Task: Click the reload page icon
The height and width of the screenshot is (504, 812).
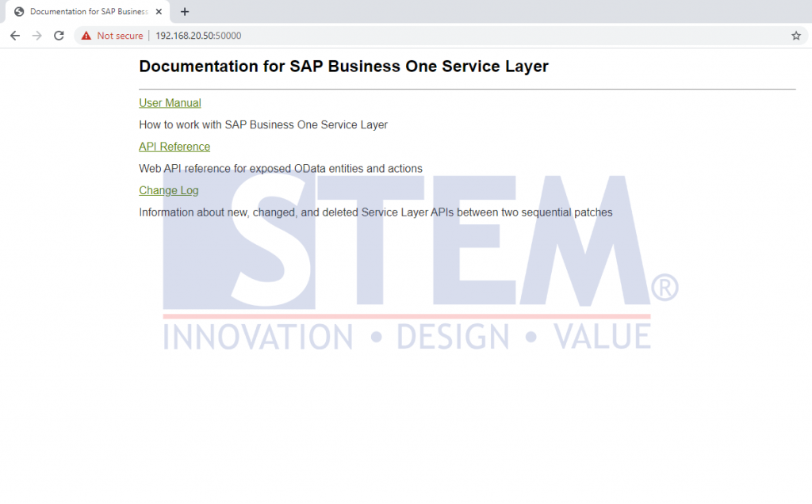Action: pos(58,36)
